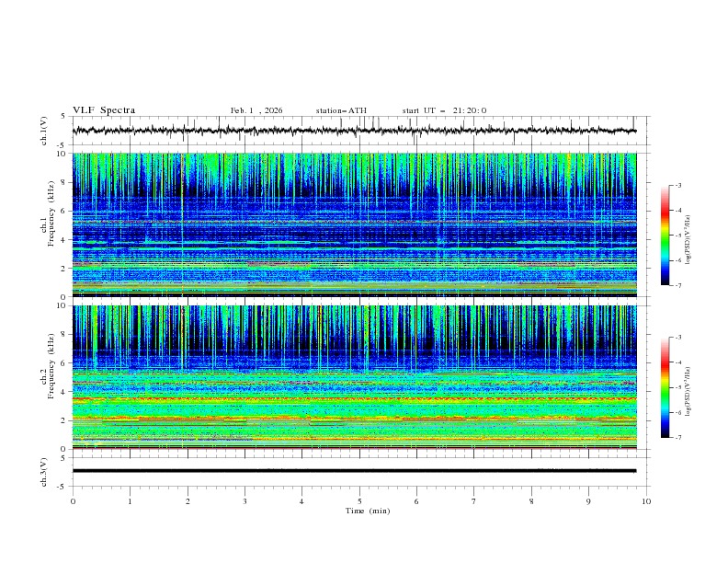This screenshot has height=563, width=728.
Task: Click the "-7" tick on ch.1 colorbar
Action: pos(678,286)
